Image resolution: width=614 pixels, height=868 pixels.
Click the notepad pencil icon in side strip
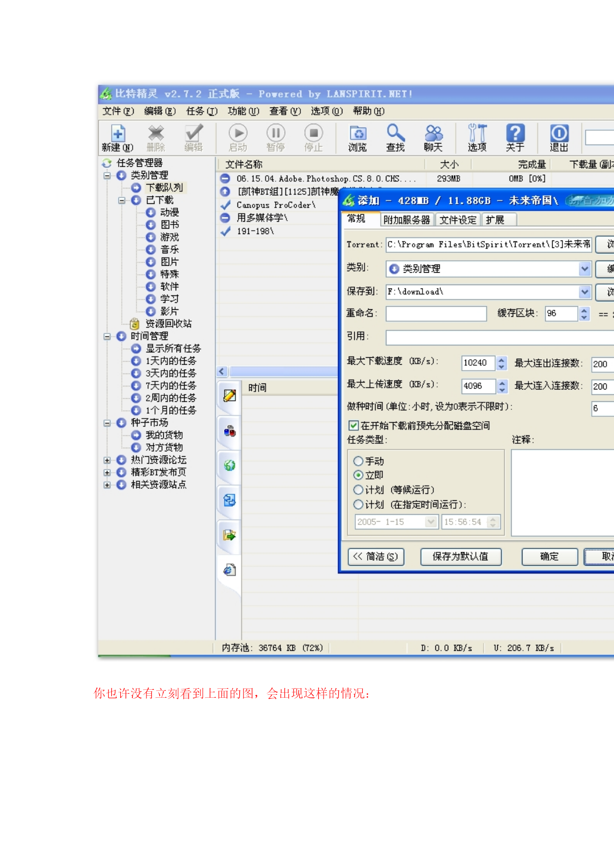pyautogui.click(x=230, y=395)
